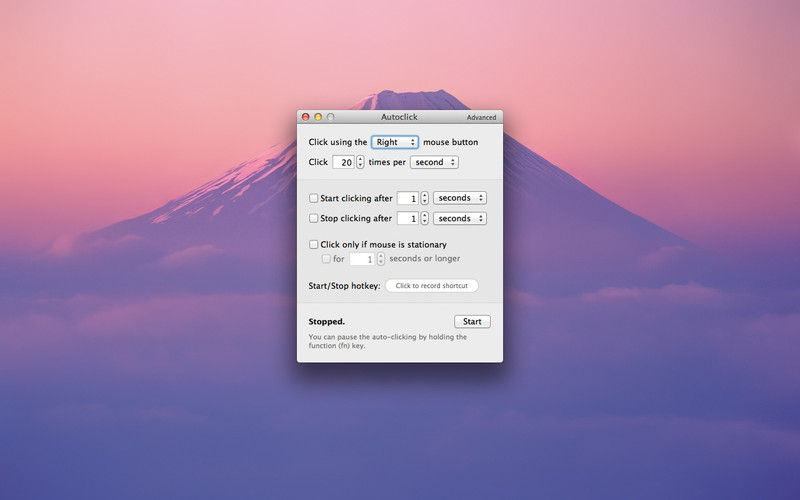Click the Autoclick window title
The height and width of the screenshot is (500, 800).
(399, 117)
